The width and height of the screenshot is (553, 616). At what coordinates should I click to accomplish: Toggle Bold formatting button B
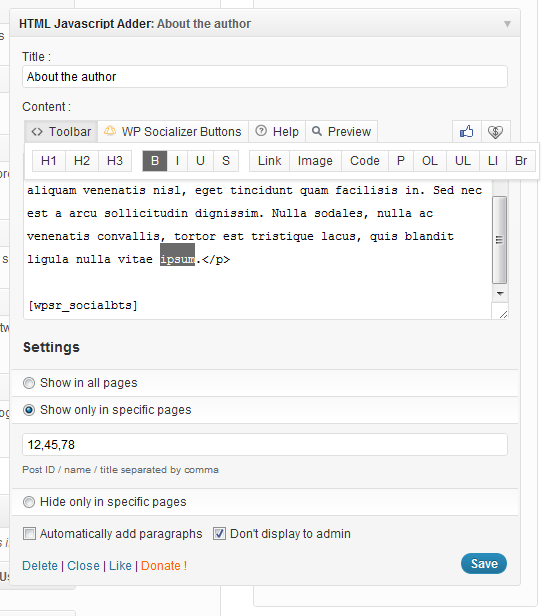click(155, 161)
